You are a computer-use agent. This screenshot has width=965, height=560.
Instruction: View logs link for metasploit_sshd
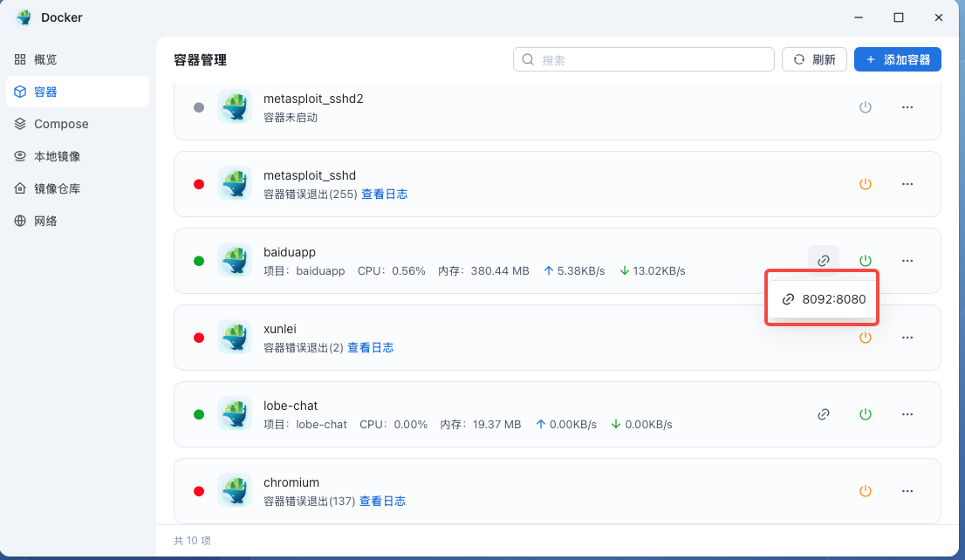click(384, 194)
